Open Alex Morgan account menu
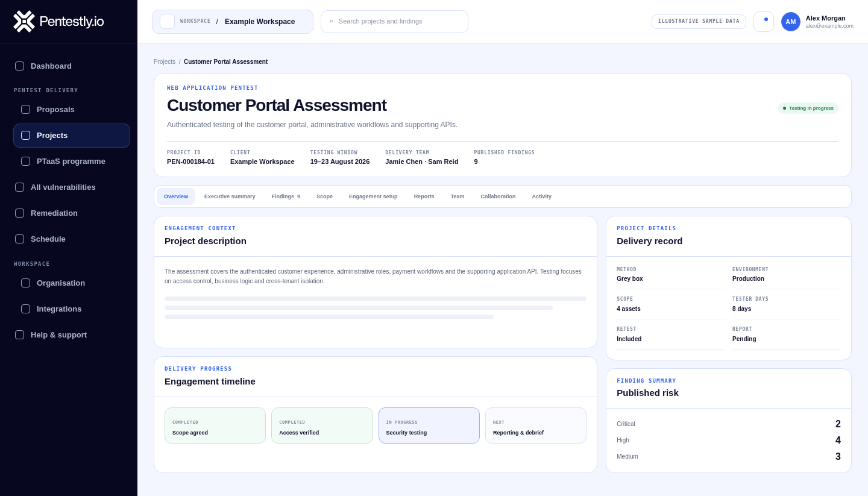Viewport: 868px width, 496px height. [817, 22]
